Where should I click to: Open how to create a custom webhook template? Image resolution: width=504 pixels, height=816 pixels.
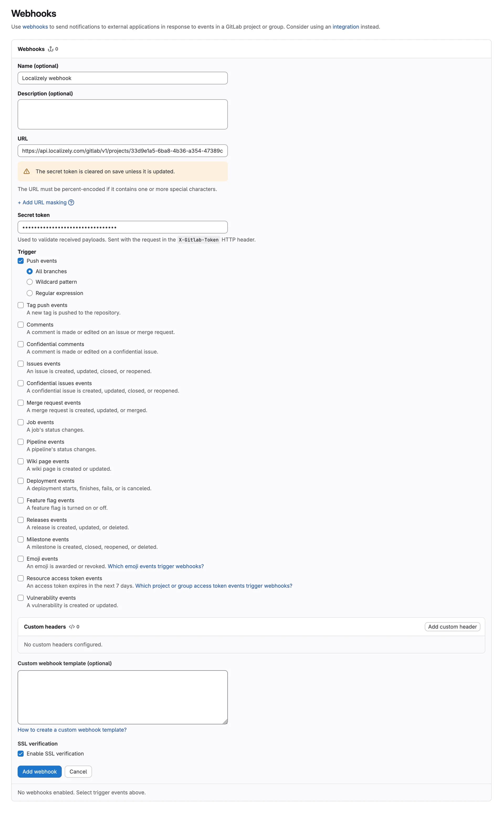click(72, 730)
